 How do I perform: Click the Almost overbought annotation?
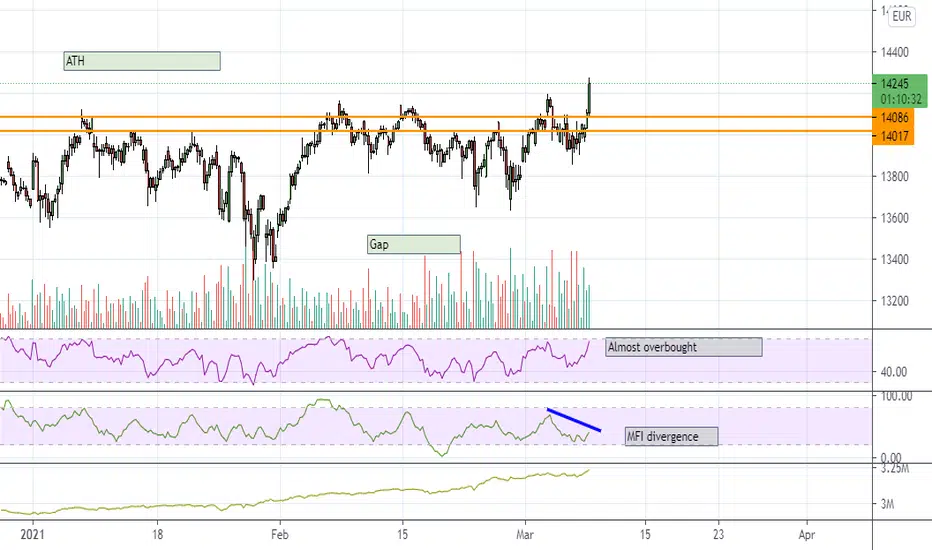point(684,347)
